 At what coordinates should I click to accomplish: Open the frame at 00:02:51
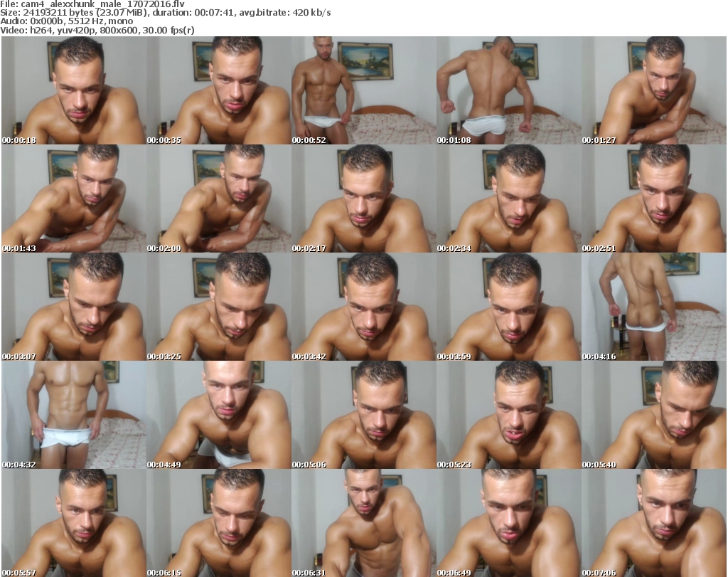(654, 198)
